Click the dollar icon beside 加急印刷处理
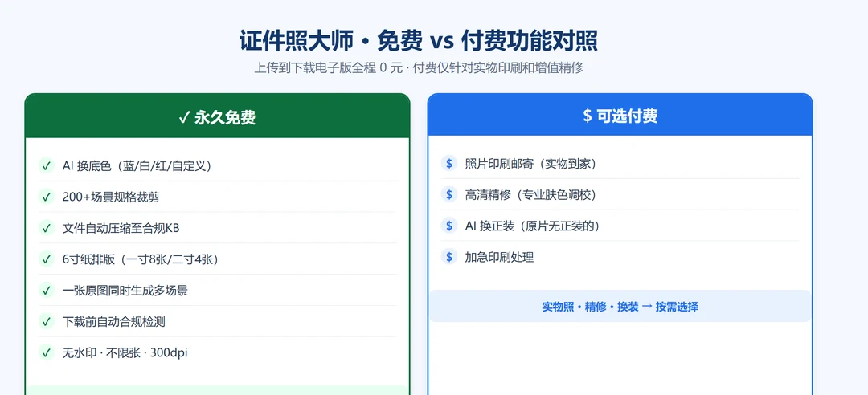This screenshot has width=868, height=395. [x=449, y=257]
